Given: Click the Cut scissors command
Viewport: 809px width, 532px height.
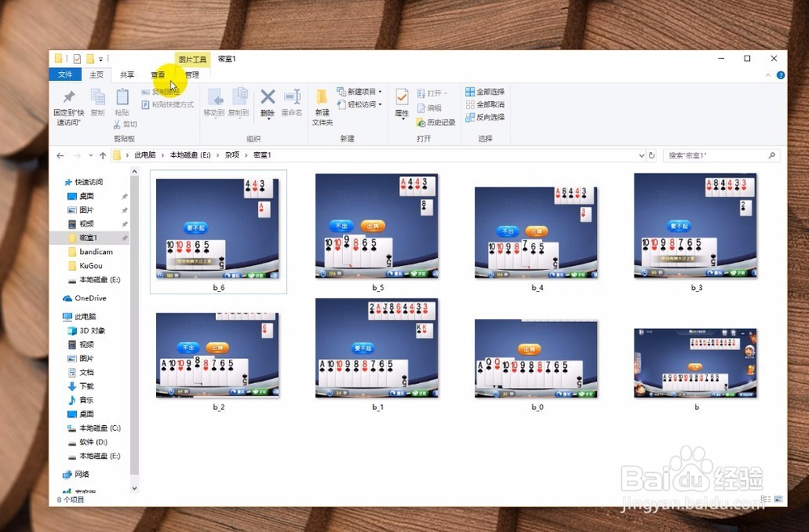Looking at the screenshot, I should (125, 125).
